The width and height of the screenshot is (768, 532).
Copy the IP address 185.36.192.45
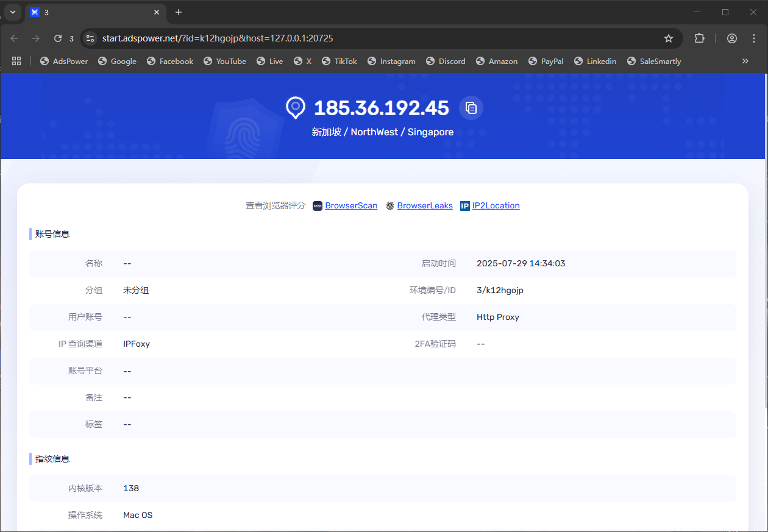click(471, 108)
